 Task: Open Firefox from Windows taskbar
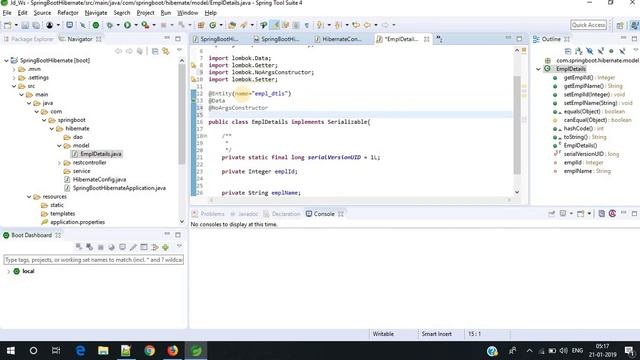(173, 351)
